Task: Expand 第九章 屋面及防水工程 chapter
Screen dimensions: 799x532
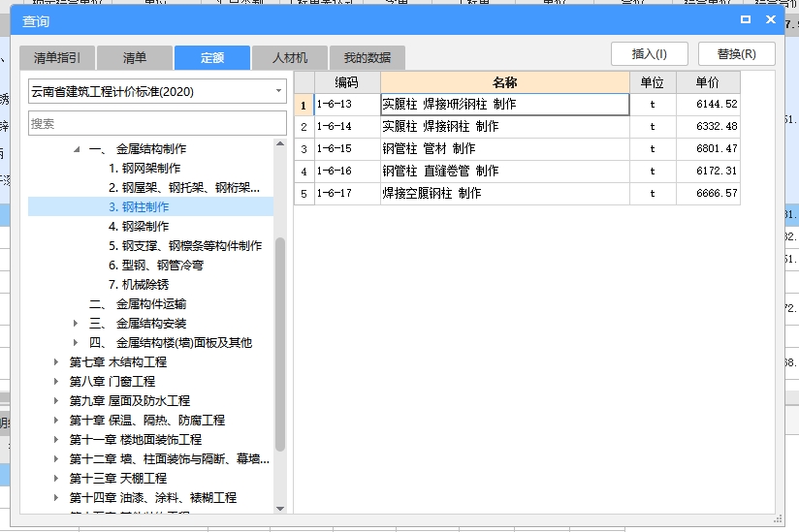Action: [x=56, y=400]
